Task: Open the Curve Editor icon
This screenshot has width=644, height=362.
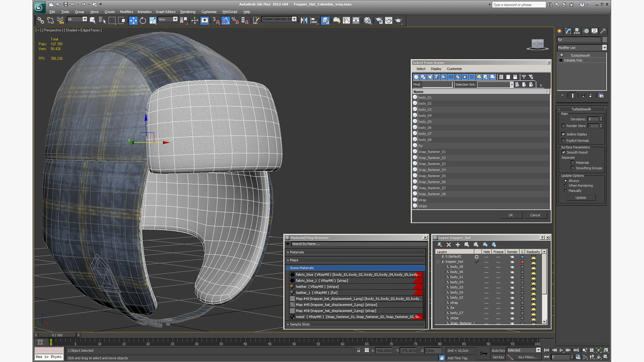Action: (346, 20)
